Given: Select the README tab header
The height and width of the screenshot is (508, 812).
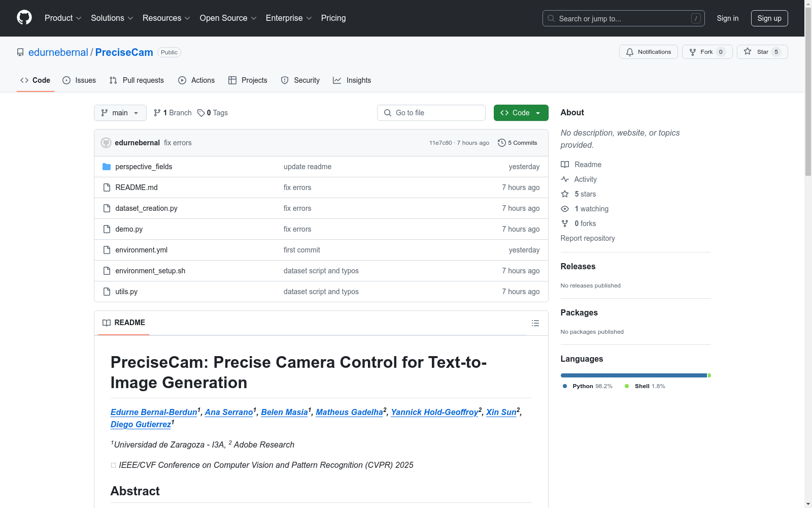Looking at the screenshot, I should tap(124, 323).
